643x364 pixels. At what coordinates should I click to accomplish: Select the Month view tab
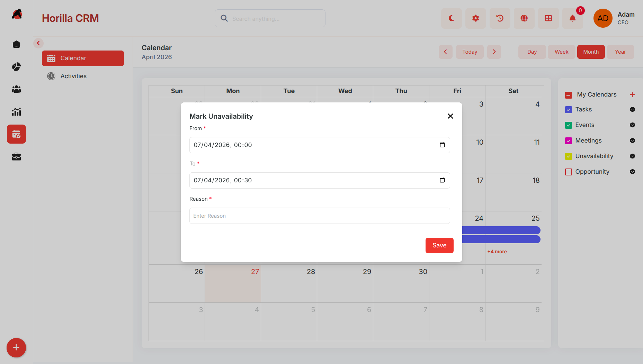(x=591, y=52)
